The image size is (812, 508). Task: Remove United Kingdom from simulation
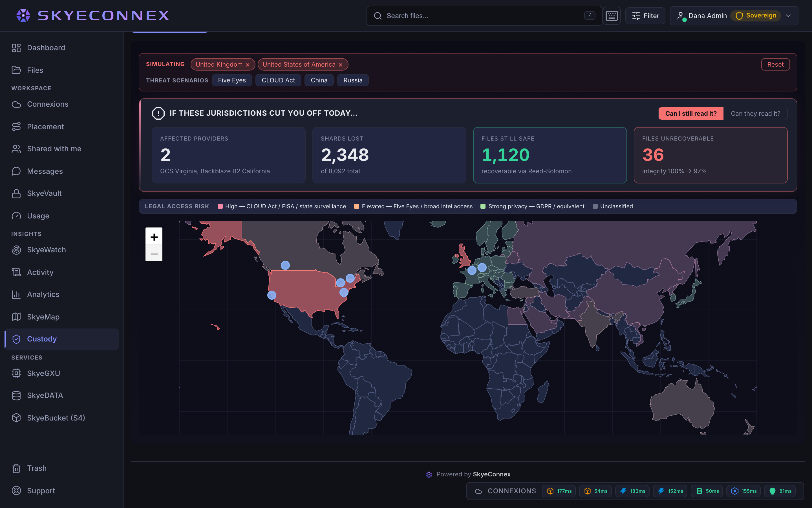coord(248,65)
